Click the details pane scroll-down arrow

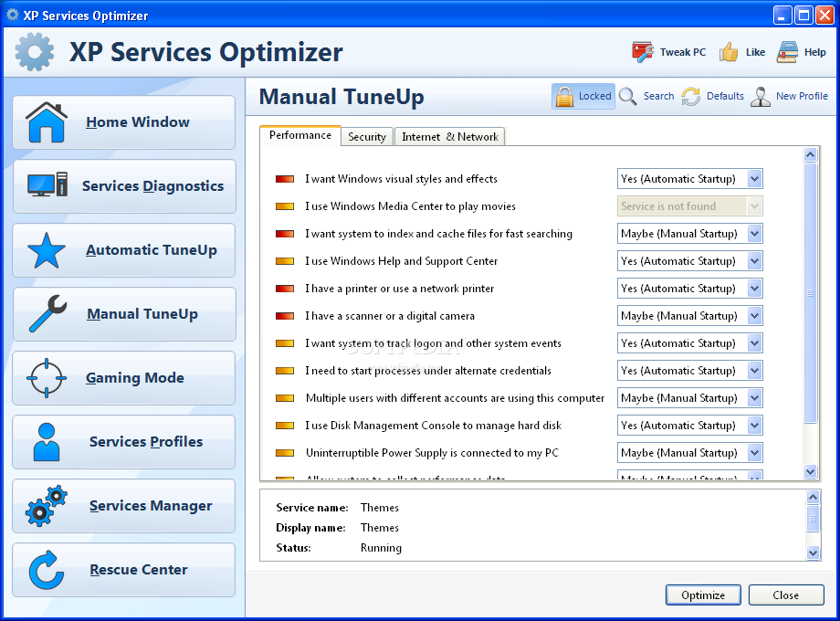click(x=814, y=553)
